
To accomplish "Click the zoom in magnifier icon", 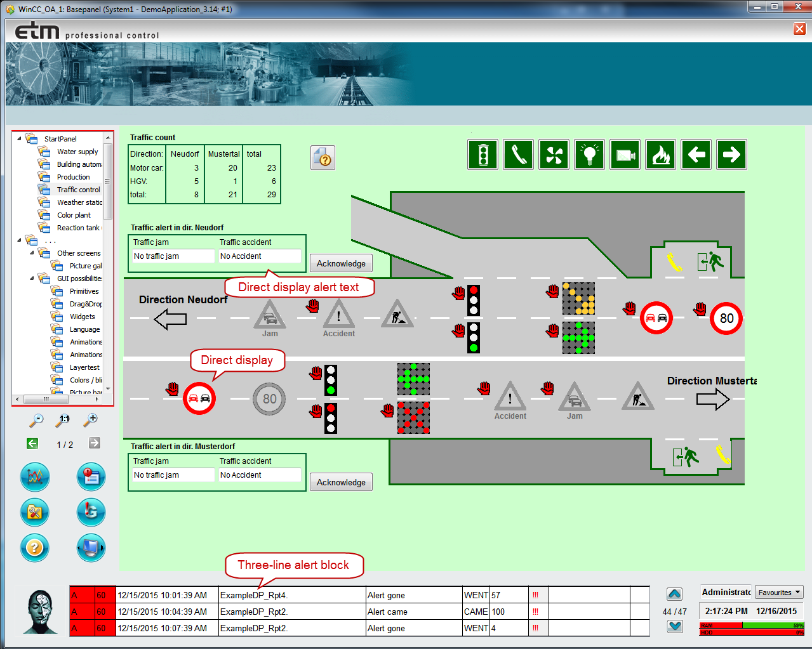I will pyautogui.click(x=91, y=419).
